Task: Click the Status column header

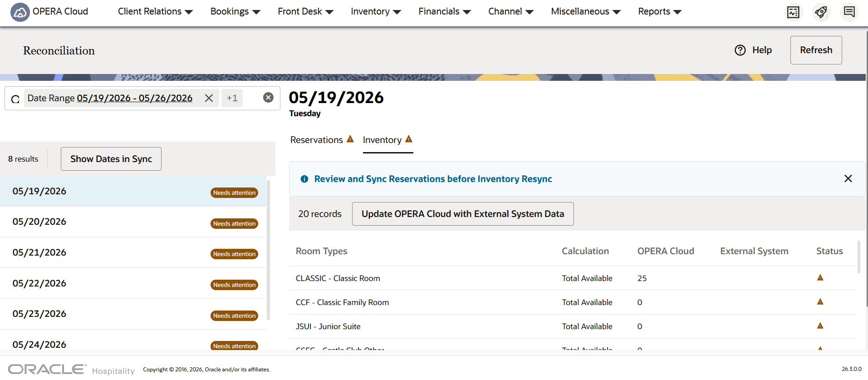Action: [x=829, y=251]
